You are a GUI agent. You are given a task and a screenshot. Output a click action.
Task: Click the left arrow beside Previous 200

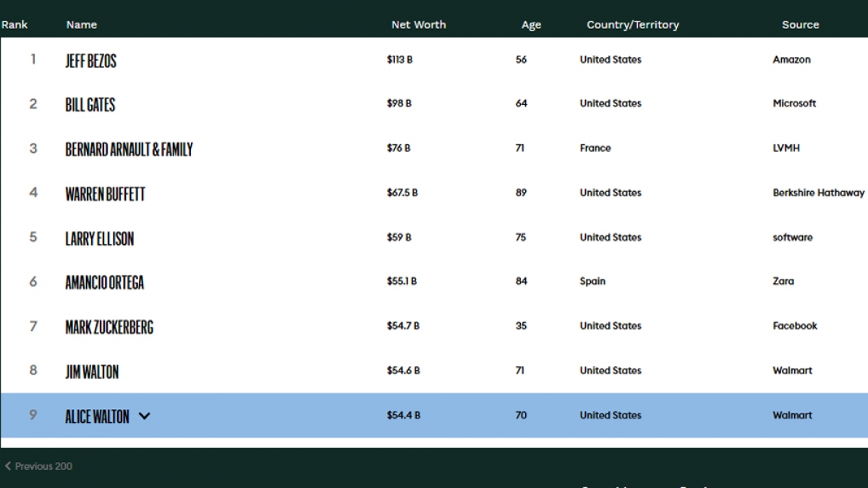point(8,466)
